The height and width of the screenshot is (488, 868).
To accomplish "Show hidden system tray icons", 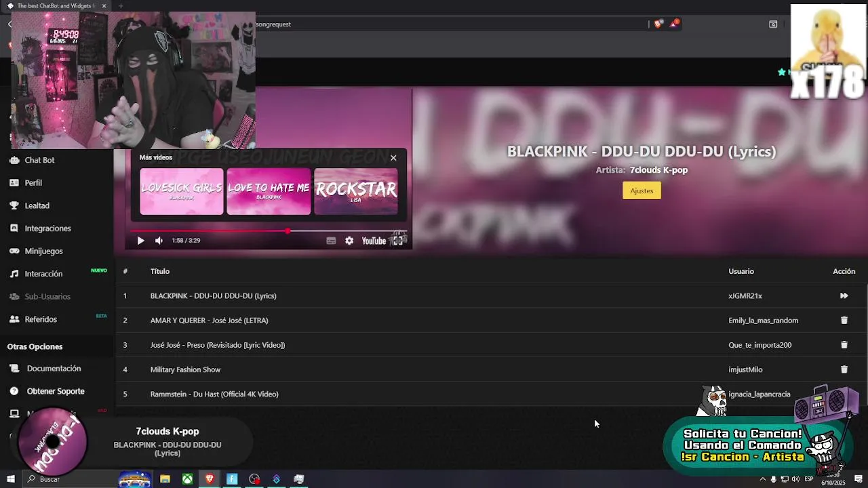I will [x=763, y=479].
